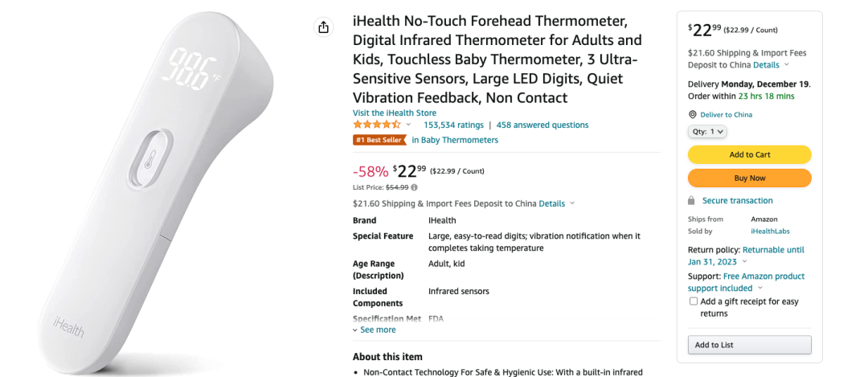Image resolution: width=868 pixels, height=377 pixels.
Task: Click the Buy Now button
Action: pyautogui.click(x=750, y=178)
